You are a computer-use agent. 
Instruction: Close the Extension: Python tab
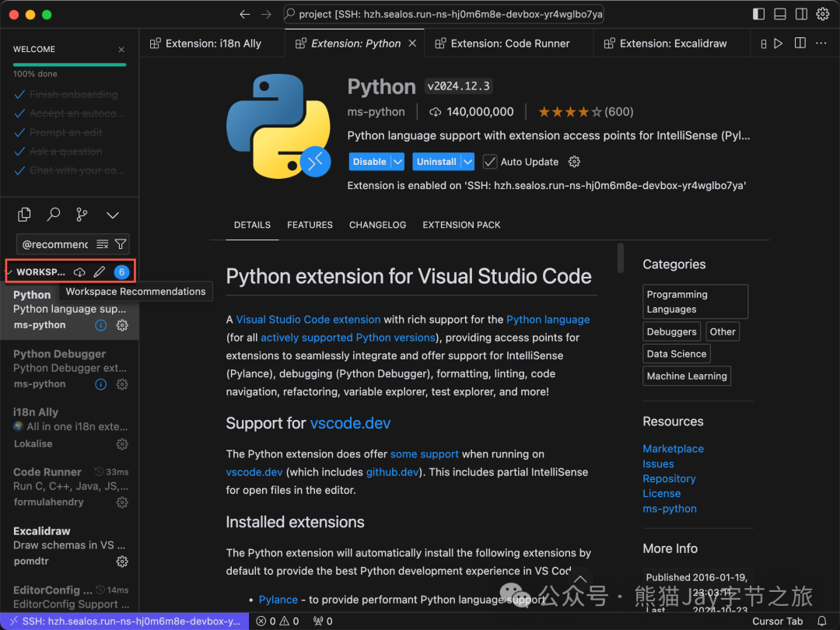coord(412,44)
